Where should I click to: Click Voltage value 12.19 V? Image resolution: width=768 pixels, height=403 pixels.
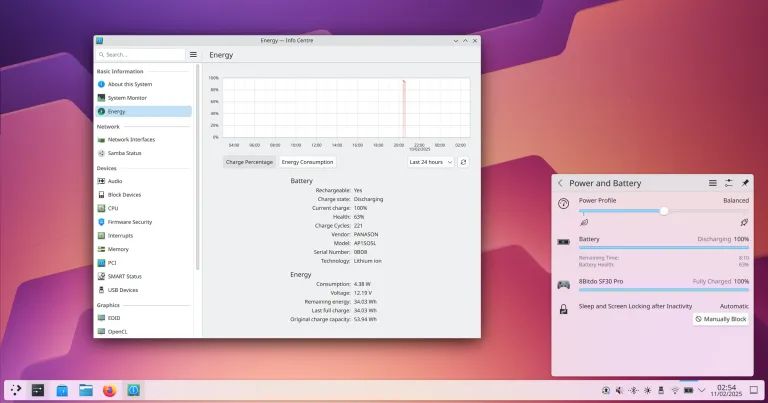coord(362,293)
